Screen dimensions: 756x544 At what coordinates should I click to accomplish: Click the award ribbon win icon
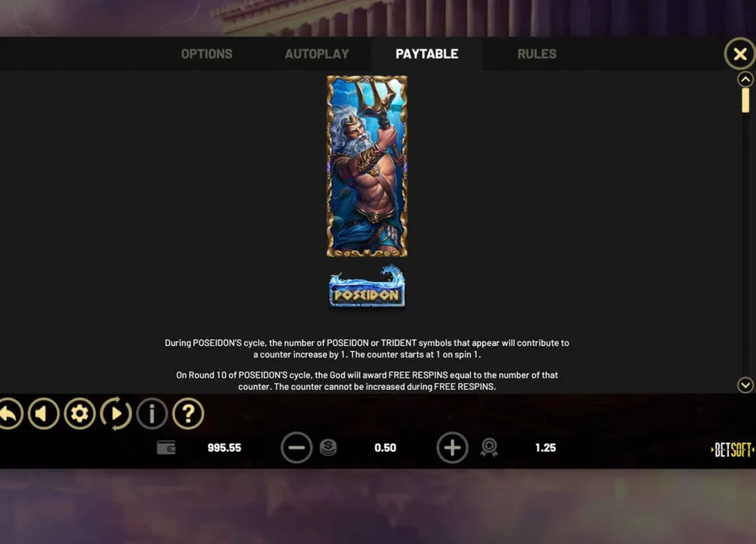[489, 447]
